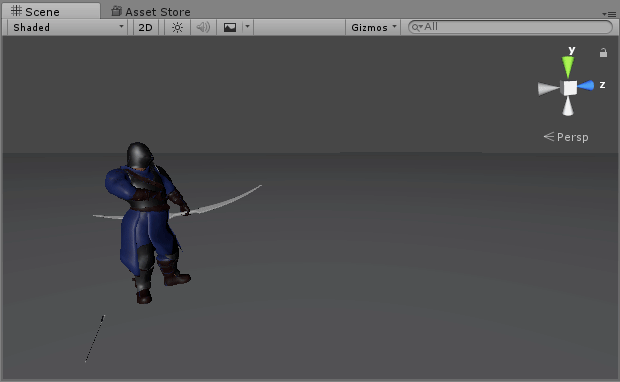Screen dimensions: 620x382
Task: Switch to the Asset Store tab
Action: click(x=151, y=12)
